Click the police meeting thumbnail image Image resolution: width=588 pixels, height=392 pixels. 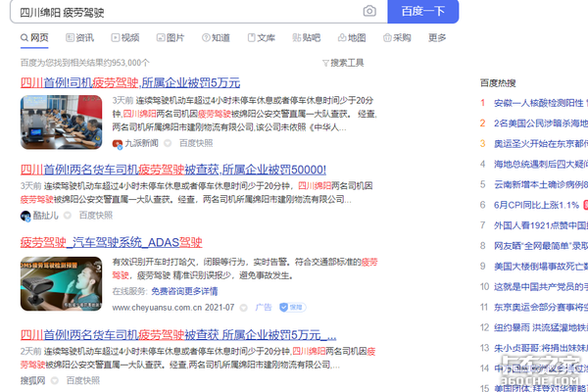61,122
